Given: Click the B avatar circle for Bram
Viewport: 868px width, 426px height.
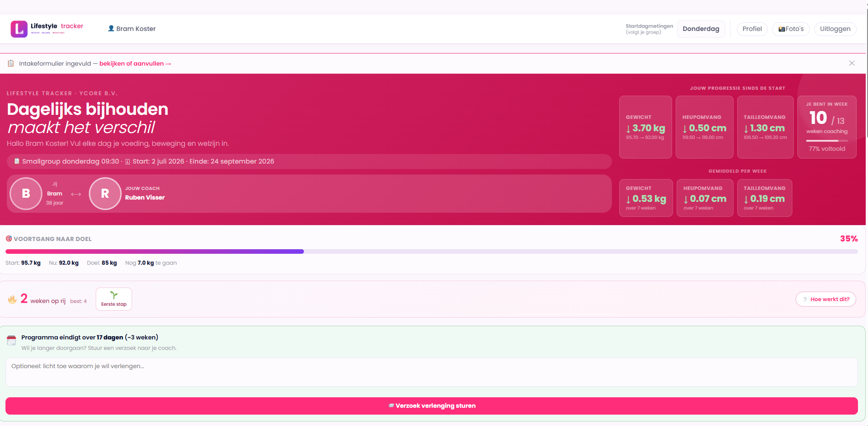Looking at the screenshot, I should click(x=26, y=194).
